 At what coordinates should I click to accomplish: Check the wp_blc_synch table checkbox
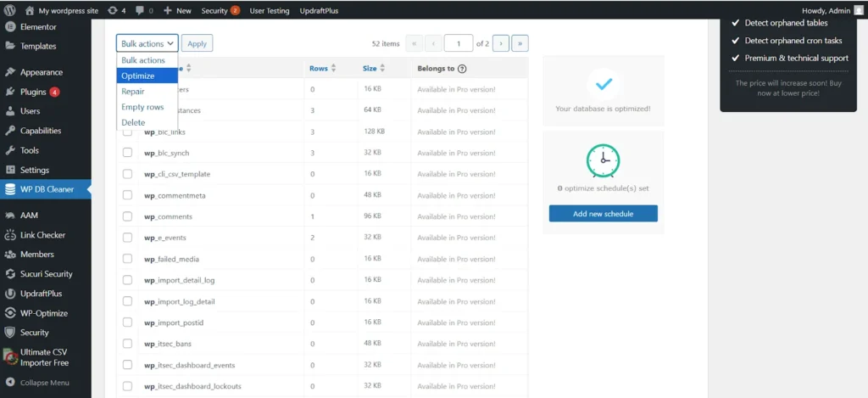pyautogui.click(x=127, y=153)
